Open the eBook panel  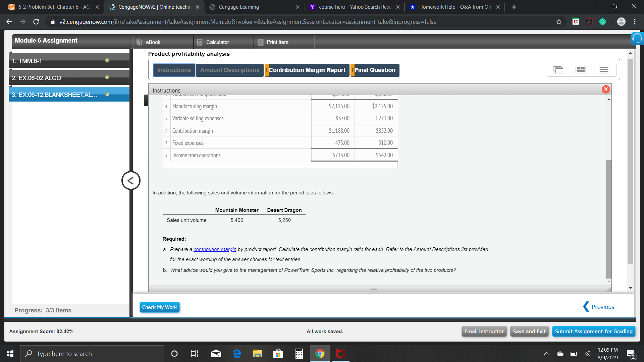pyautogui.click(x=153, y=42)
